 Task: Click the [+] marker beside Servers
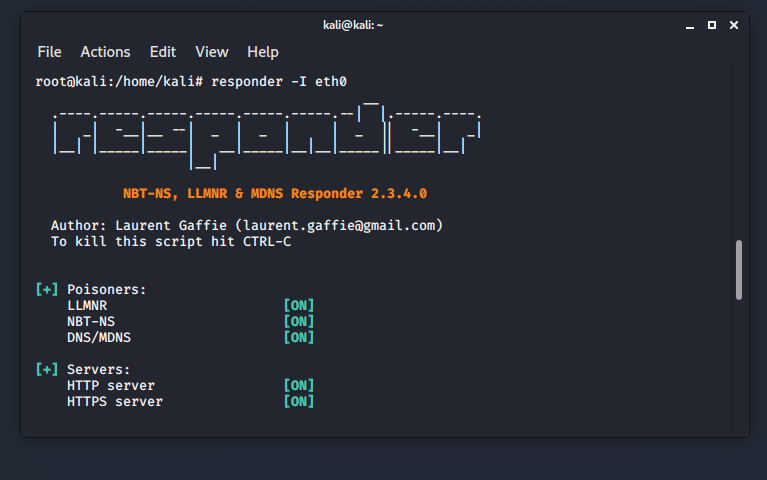click(x=47, y=369)
